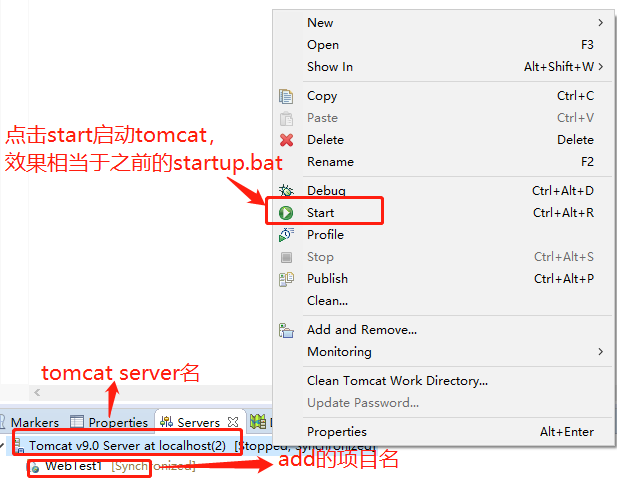Click the WebTest1 module globe icon

click(x=35, y=467)
